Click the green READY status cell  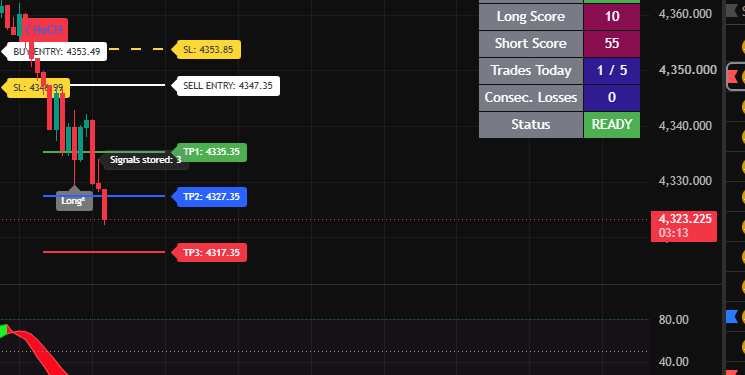point(611,125)
